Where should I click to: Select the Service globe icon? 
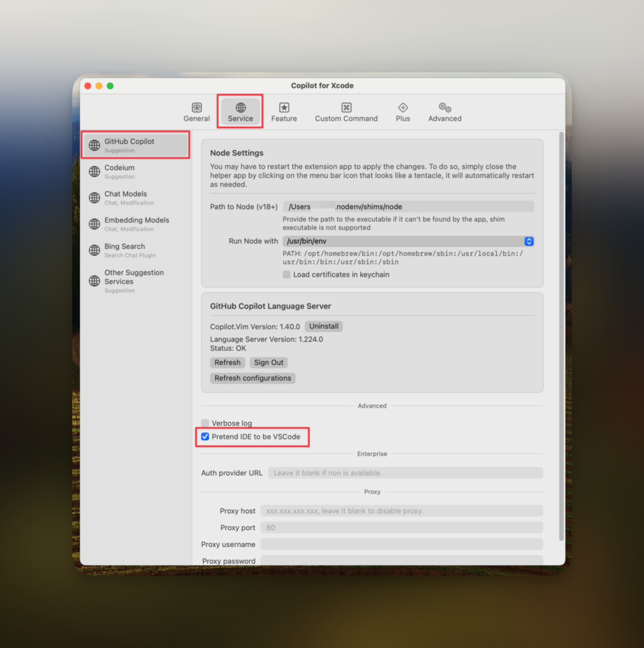(240, 107)
